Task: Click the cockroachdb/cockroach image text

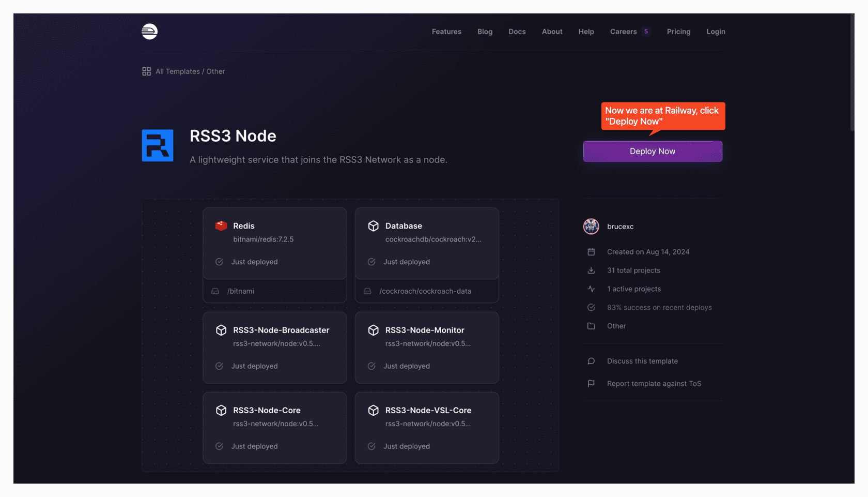Action: point(433,239)
